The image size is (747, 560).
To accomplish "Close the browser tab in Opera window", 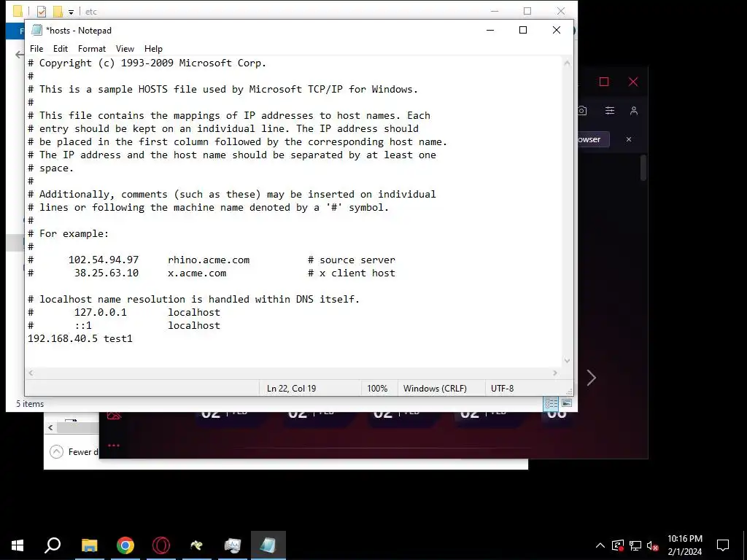I will point(629,139).
